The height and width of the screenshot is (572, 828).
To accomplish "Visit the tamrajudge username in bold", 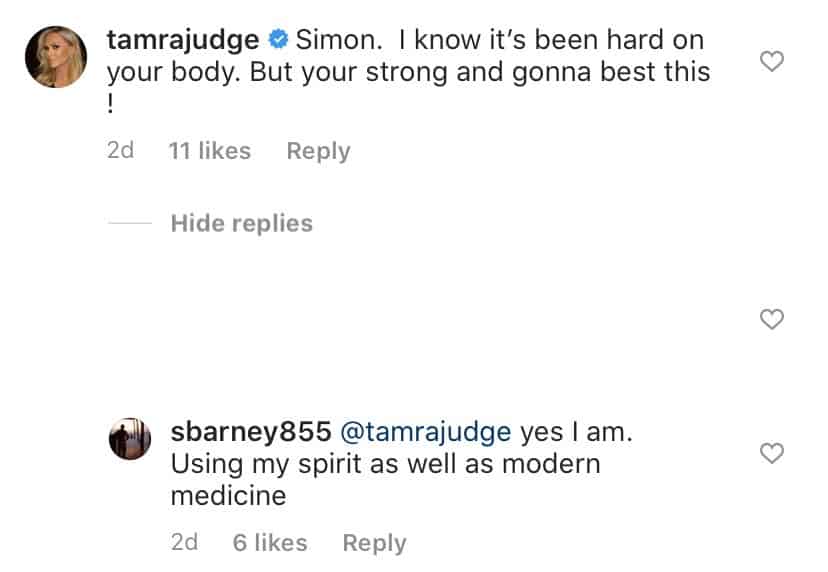I will (183, 41).
